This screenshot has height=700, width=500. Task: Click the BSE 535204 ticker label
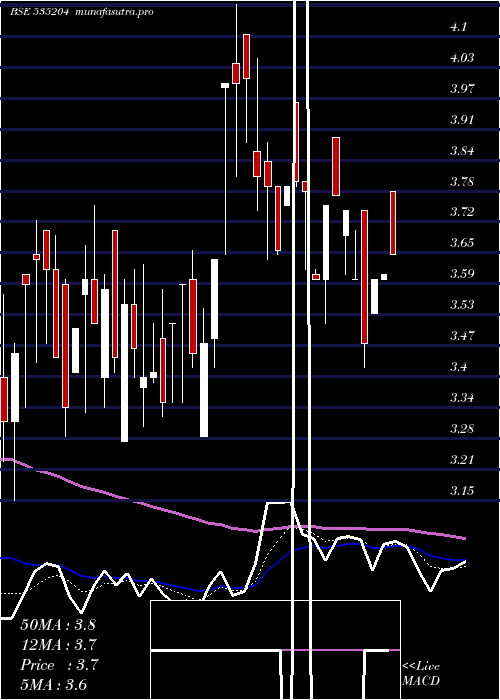pyautogui.click(x=39, y=12)
